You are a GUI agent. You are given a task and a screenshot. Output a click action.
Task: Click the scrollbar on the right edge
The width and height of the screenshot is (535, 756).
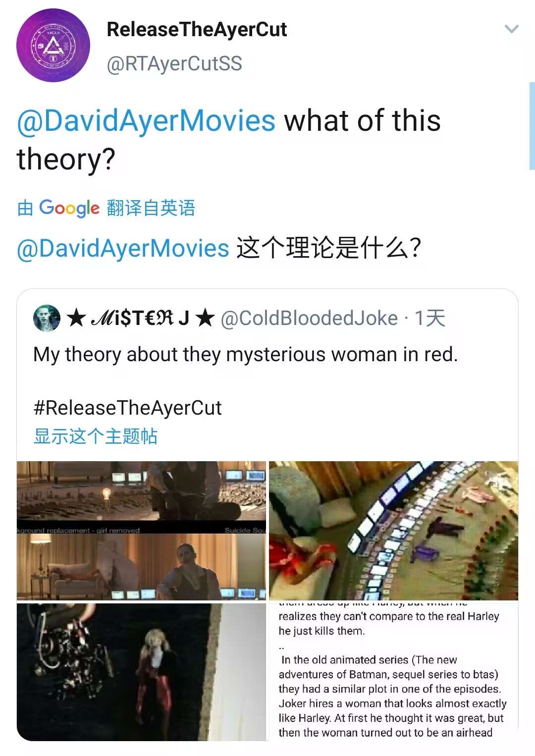(x=532, y=126)
